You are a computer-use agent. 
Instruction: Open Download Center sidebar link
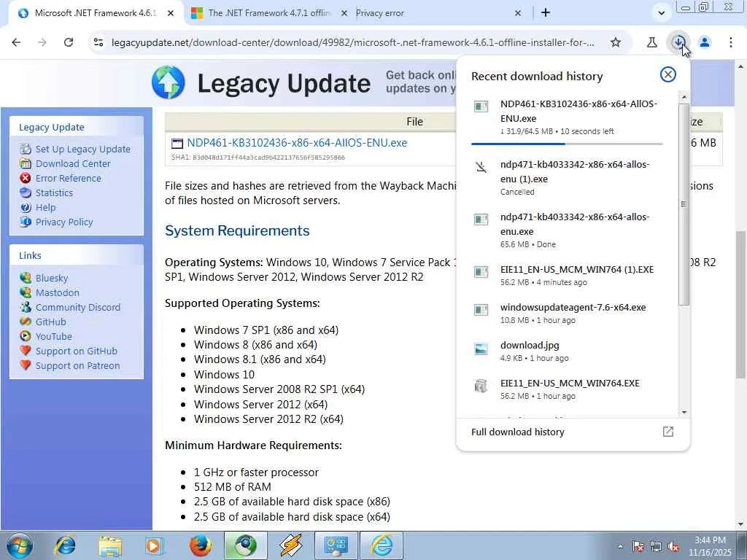tap(73, 163)
